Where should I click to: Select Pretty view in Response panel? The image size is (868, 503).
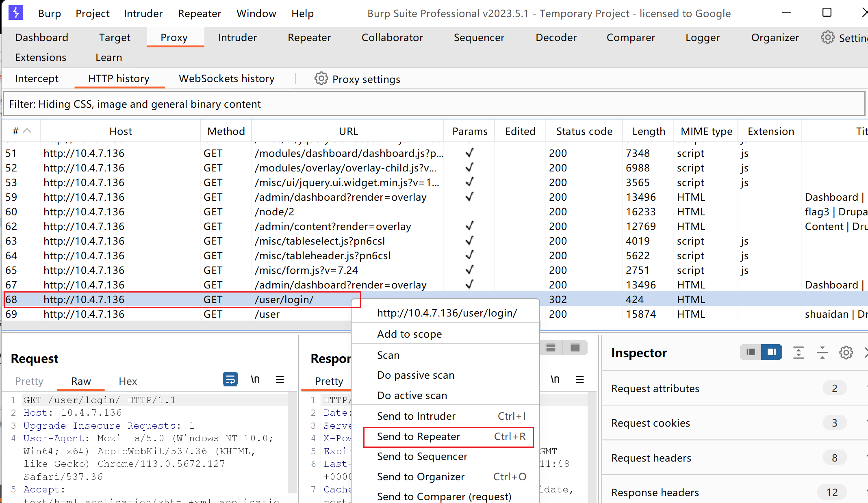pyautogui.click(x=329, y=381)
